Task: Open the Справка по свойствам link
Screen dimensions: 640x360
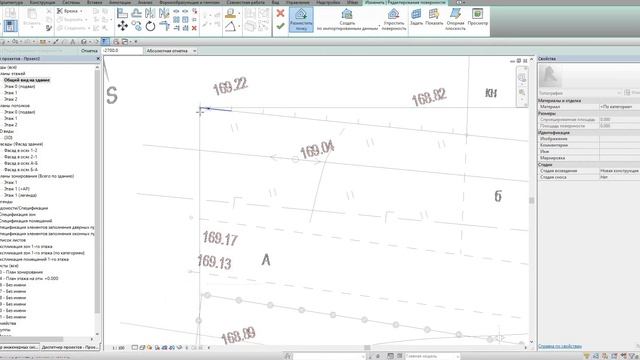Action: click(x=560, y=346)
